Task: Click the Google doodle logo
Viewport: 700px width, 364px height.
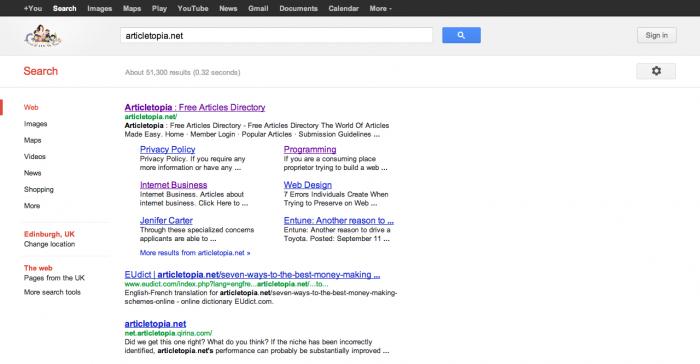Action: tap(42, 36)
